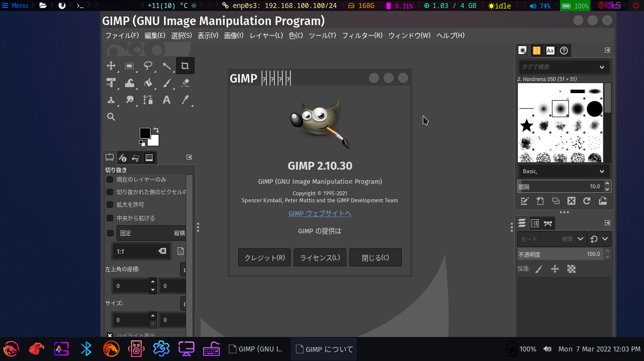Open GIMP ウェブサイトへ link
Screen dimensions: 644x361
[320, 213]
